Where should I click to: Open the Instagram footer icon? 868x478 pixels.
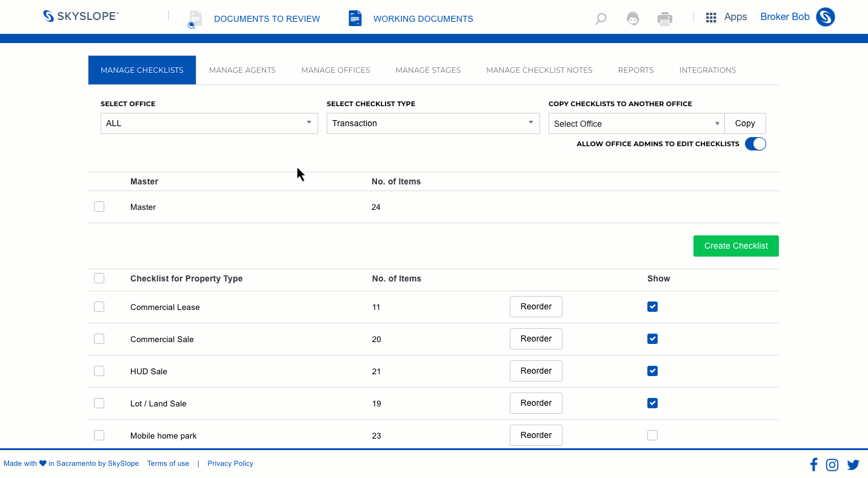point(832,465)
